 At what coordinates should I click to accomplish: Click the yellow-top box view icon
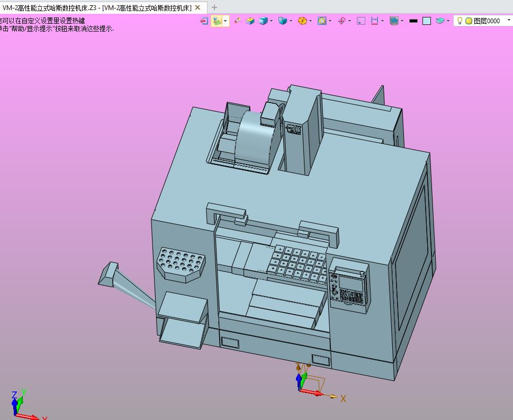tap(250, 21)
